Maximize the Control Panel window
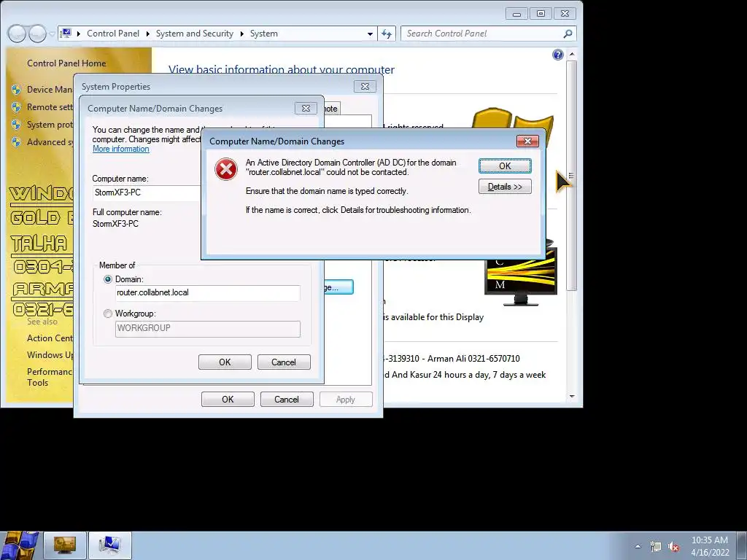 point(541,14)
